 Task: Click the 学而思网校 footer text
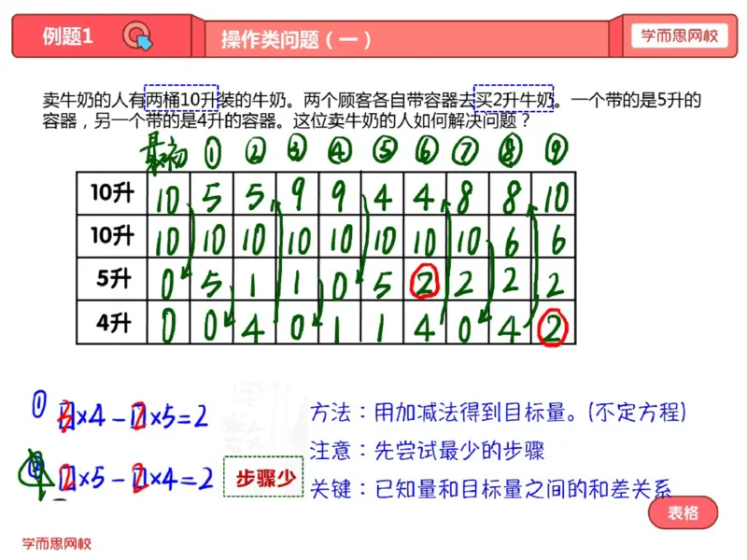click(x=57, y=543)
